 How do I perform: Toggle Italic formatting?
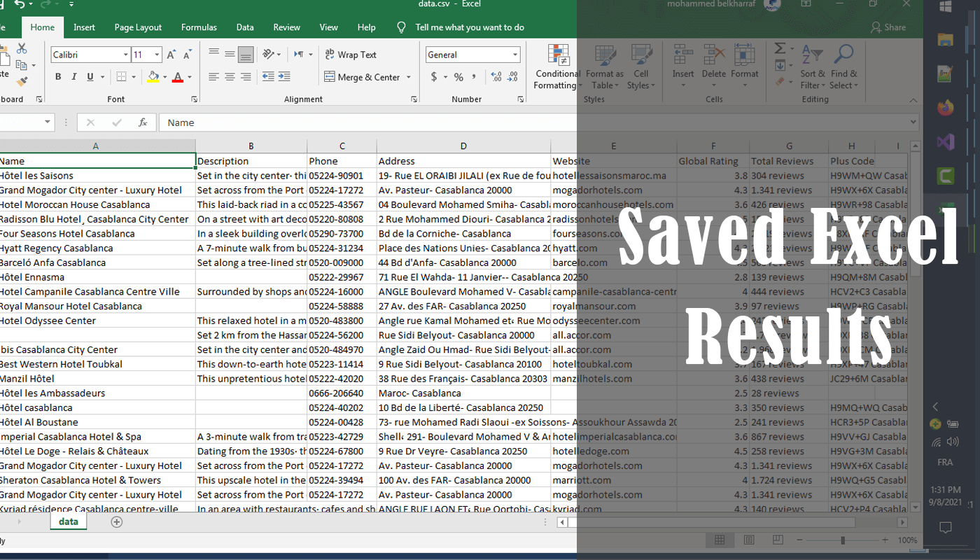coord(74,77)
